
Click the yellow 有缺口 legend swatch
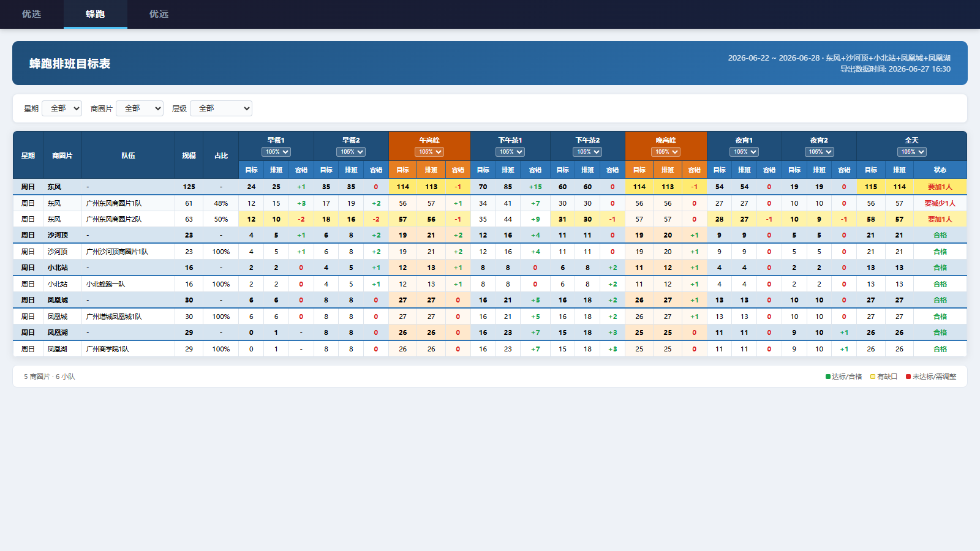point(873,377)
